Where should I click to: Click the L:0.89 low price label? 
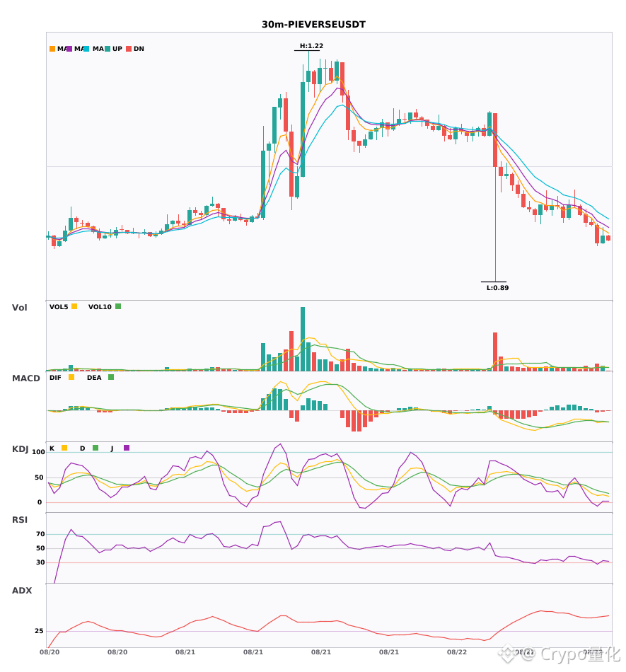[497, 288]
